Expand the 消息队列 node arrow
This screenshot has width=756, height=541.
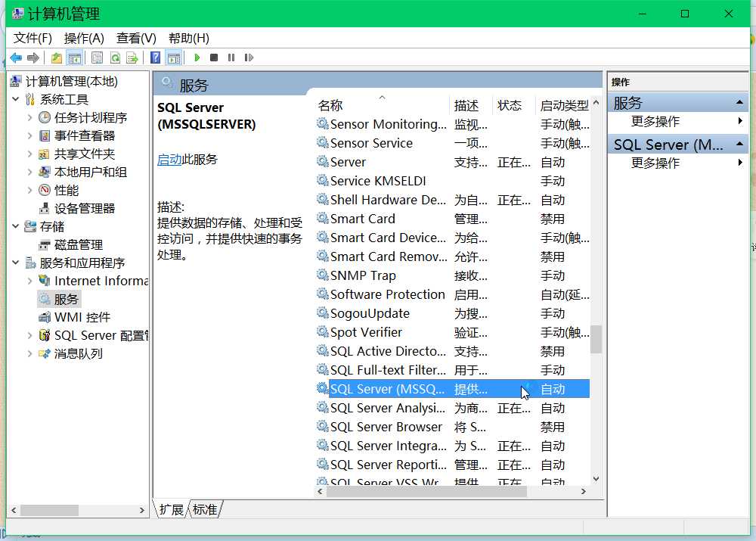coord(30,354)
